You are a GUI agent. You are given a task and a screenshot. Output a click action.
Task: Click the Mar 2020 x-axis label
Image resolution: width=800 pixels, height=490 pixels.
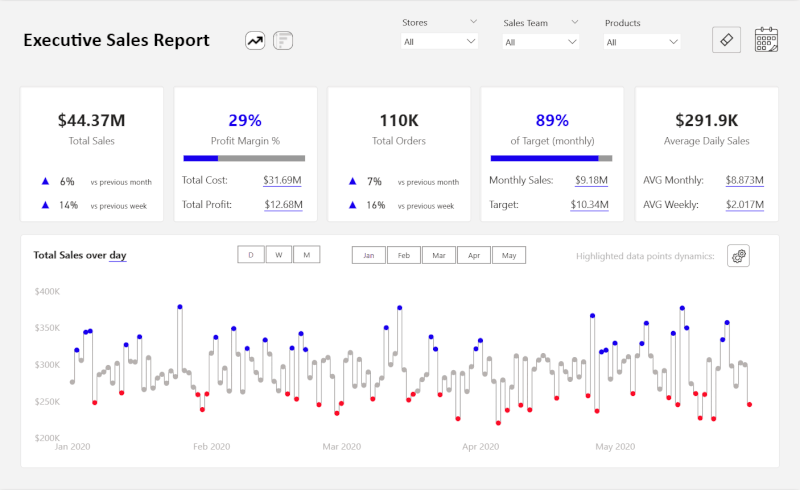(342, 447)
